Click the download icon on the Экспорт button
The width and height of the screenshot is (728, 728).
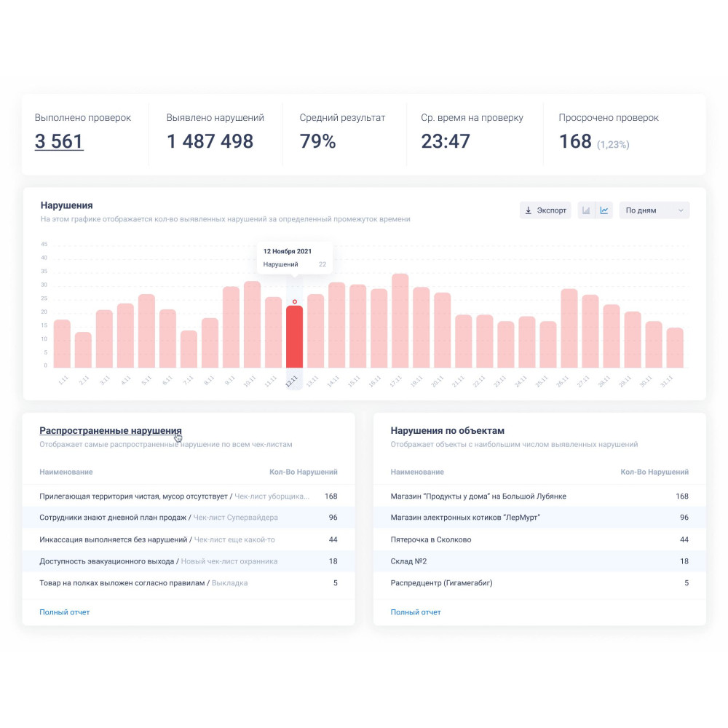coord(529,210)
